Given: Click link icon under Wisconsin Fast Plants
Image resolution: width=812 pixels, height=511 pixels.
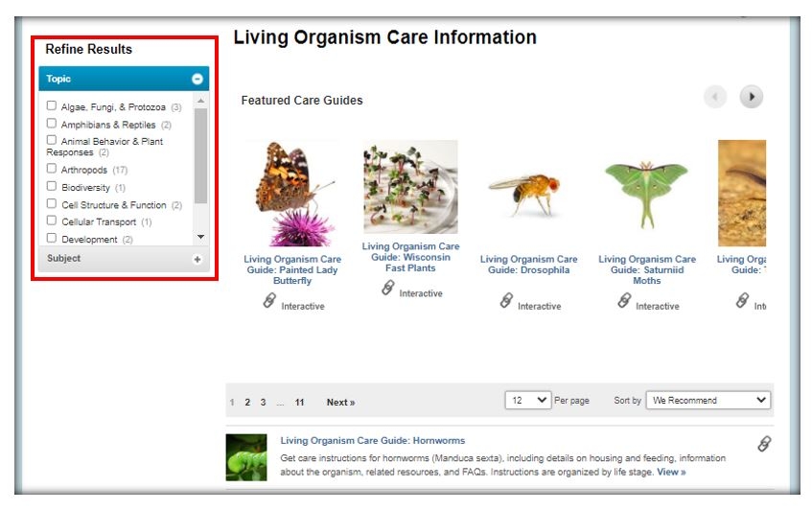Looking at the screenshot, I should tap(388, 288).
